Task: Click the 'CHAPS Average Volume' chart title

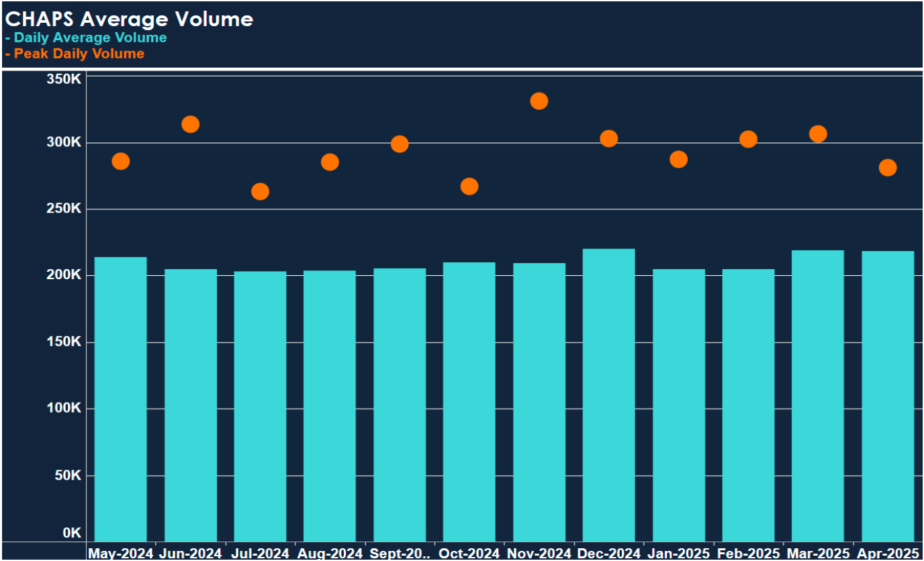Action: point(130,19)
